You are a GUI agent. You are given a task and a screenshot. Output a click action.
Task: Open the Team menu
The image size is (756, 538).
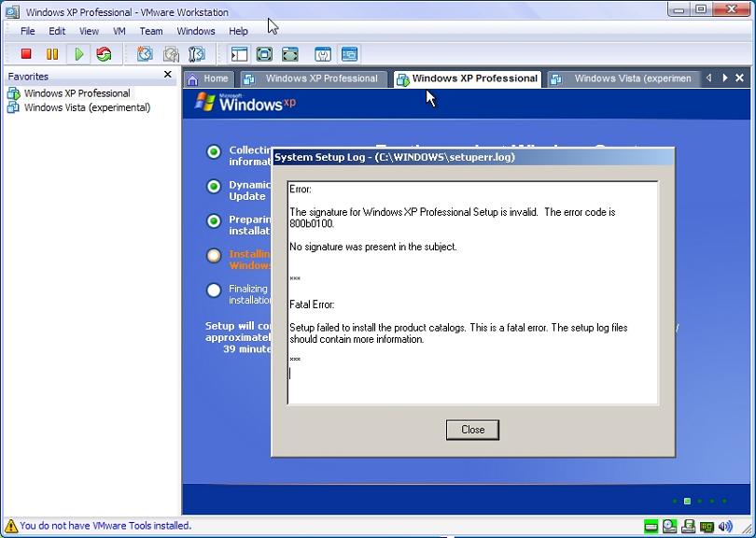click(x=151, y=31)
